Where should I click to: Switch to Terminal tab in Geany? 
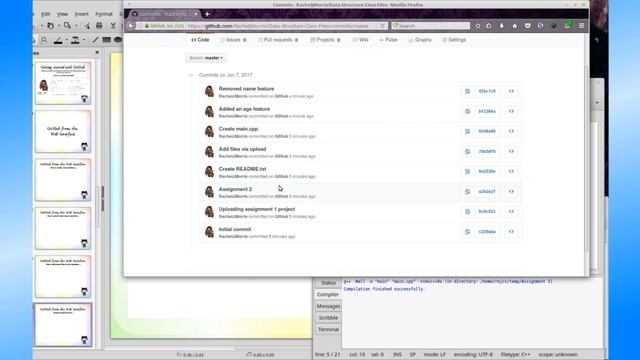(x=328, y=329)
